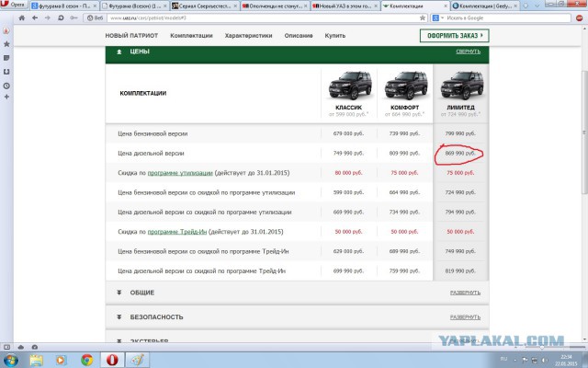Open the downloads sidebar panel
This screenshot has width=588, height=368.
coord(6,72)
